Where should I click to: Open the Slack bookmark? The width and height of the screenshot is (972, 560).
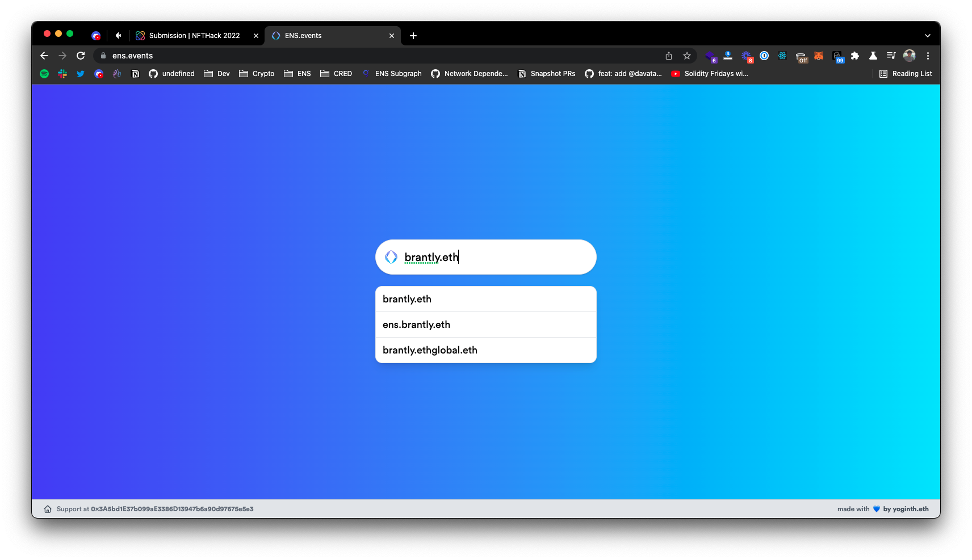62,74
